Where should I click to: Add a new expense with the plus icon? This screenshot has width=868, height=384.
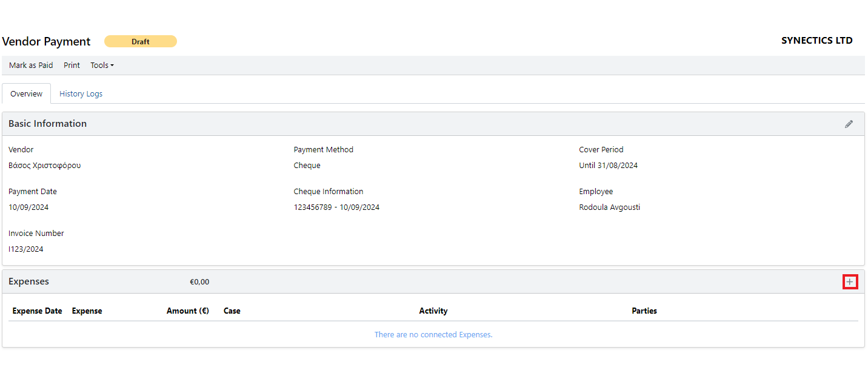point(850,281)
